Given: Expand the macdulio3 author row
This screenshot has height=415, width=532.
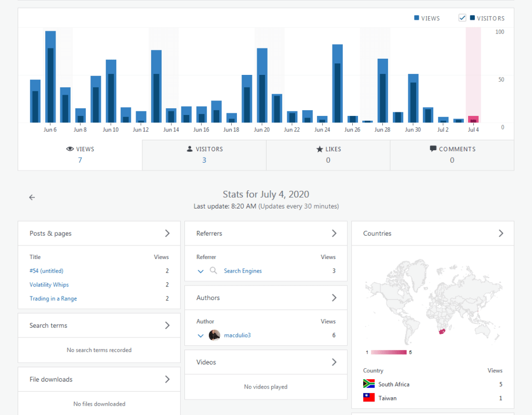Looking at the screenshot, I should 201,335.
